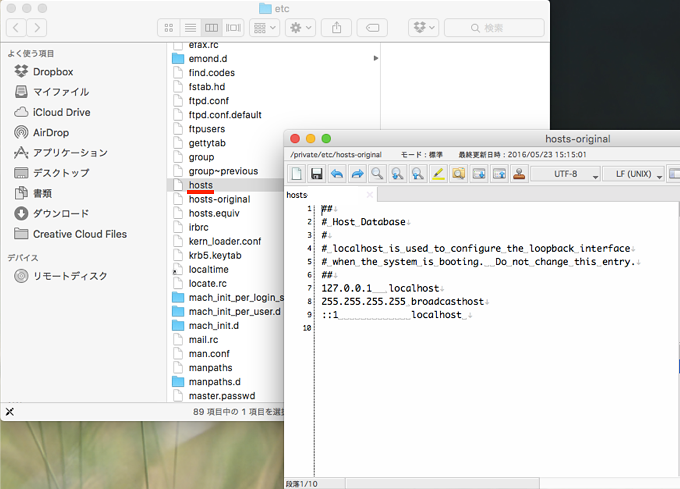This screenshot has width=680, height=489.
Task: Redo with the blue right arrow icon
Action: pyautogui.click(x=357, y=174)
